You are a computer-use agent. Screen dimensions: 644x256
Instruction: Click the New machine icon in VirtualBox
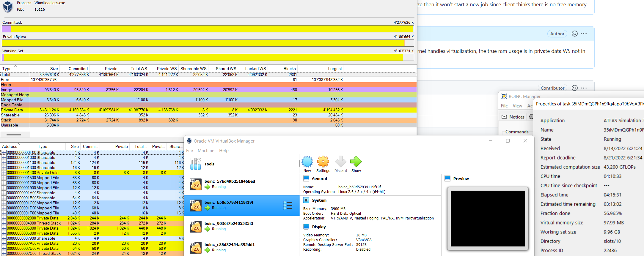[307, 162]
